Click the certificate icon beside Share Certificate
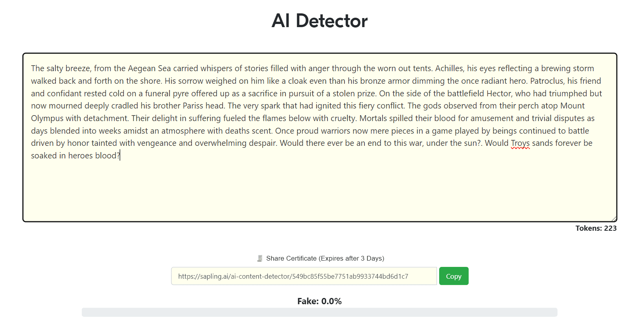Image resolution: width=644 pixels, height=329 pixels. tap(259, 258)
